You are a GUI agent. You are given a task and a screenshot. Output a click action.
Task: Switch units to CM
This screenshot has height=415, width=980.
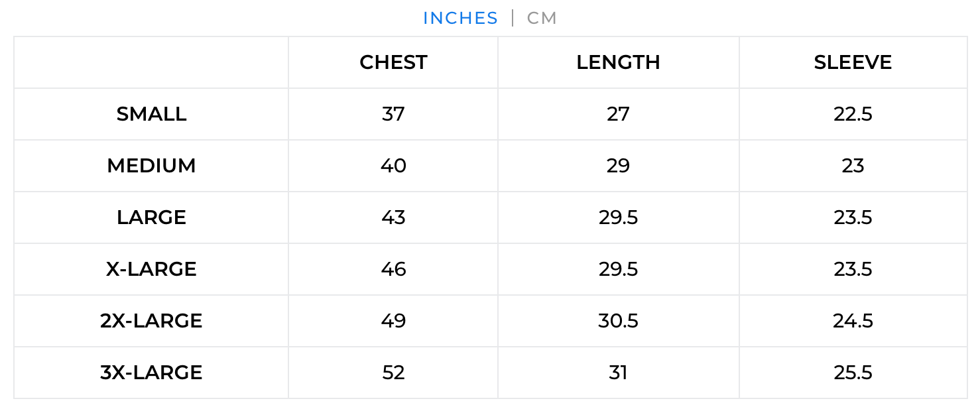(542, 19)
